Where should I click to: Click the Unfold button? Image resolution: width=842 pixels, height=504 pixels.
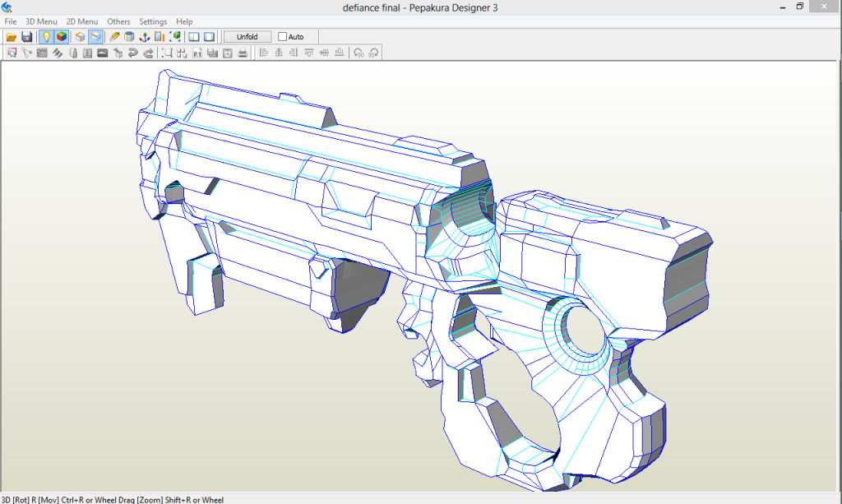tap(247, 36)
